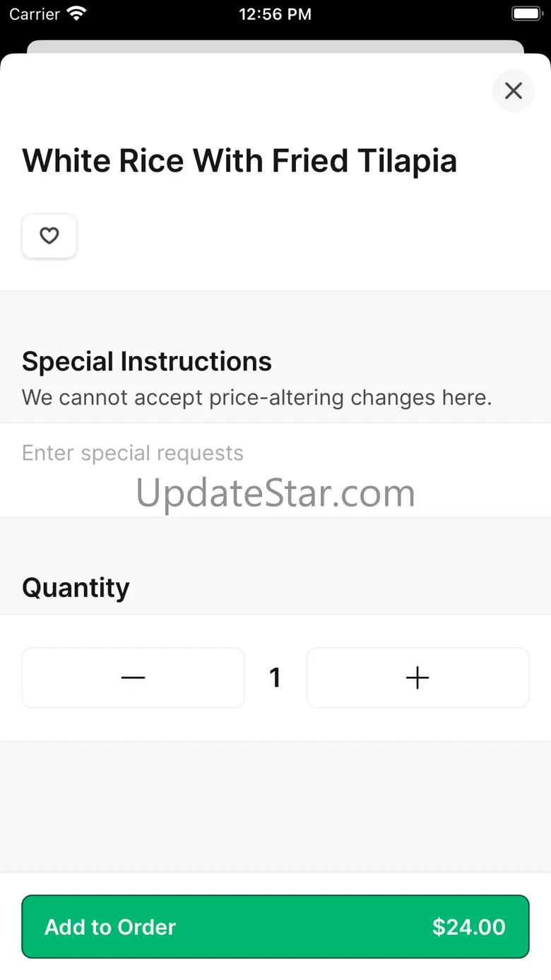
Task: Tap the empty gray area below quantity
Action: pos(275,805)
